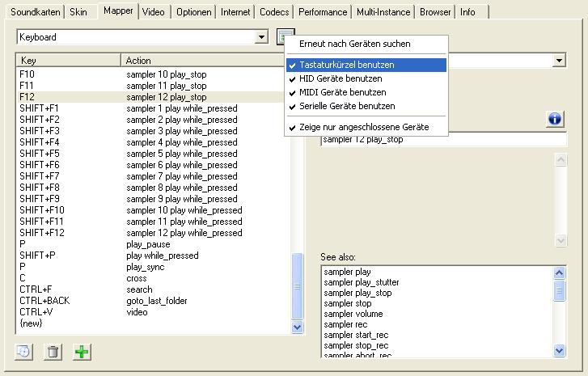Expand the right-side dropdown arrow

pos(559,61)
